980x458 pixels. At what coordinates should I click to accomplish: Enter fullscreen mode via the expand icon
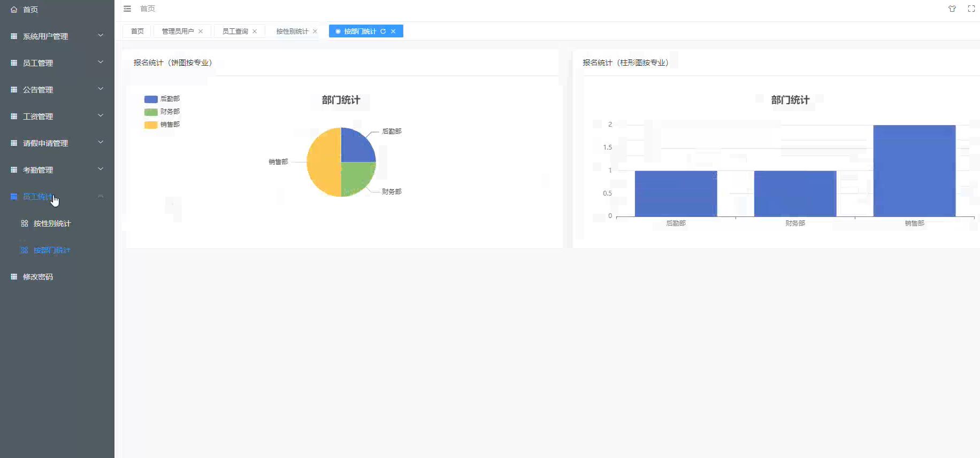(971, 9)
